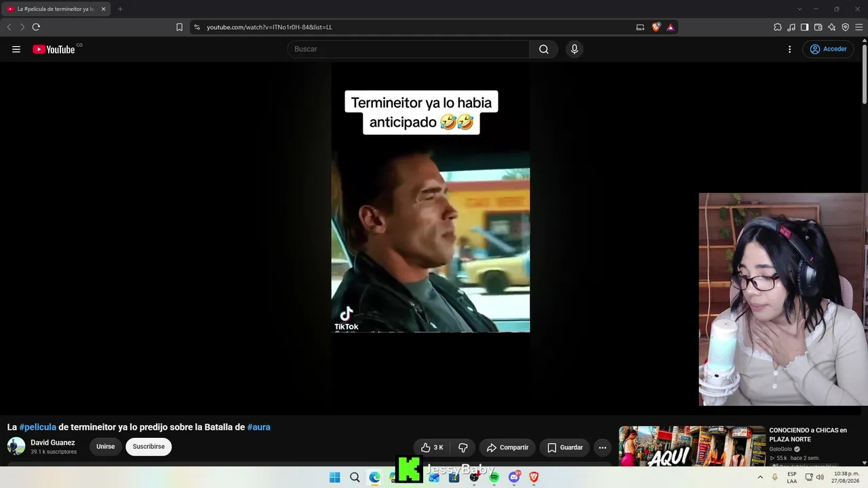Open Brave Shields lion icon
This screenshot has width=868, height=488.
[x=656, y=27]
